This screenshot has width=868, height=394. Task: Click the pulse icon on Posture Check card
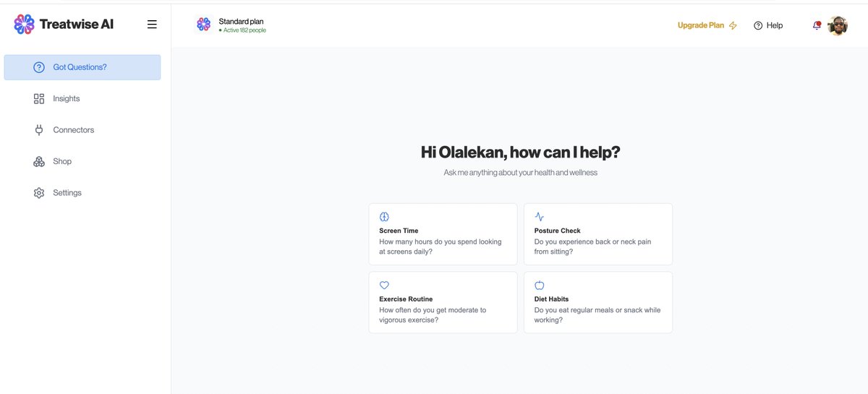(539, 216)
